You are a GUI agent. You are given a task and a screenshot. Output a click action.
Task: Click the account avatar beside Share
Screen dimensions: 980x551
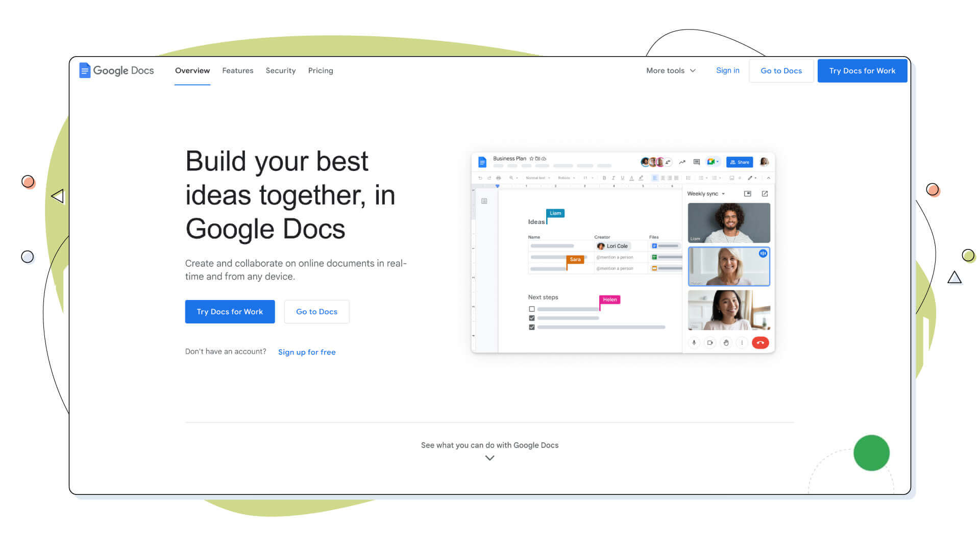click(764, 162)
